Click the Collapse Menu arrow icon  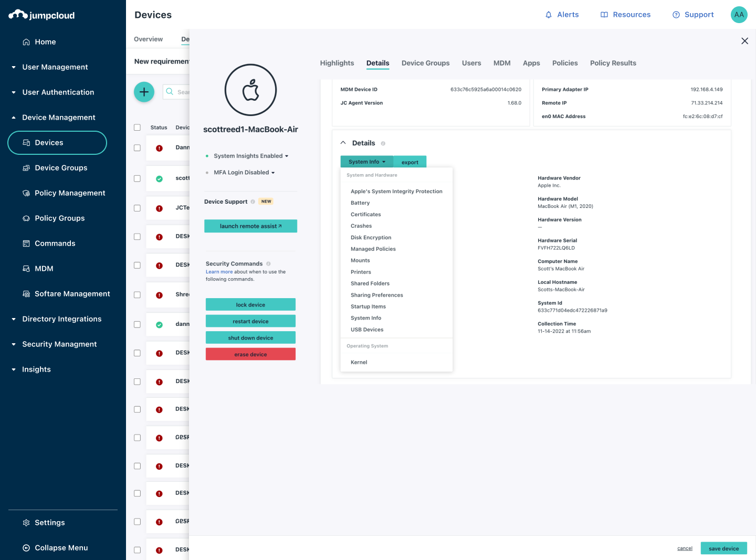point(26,548)
